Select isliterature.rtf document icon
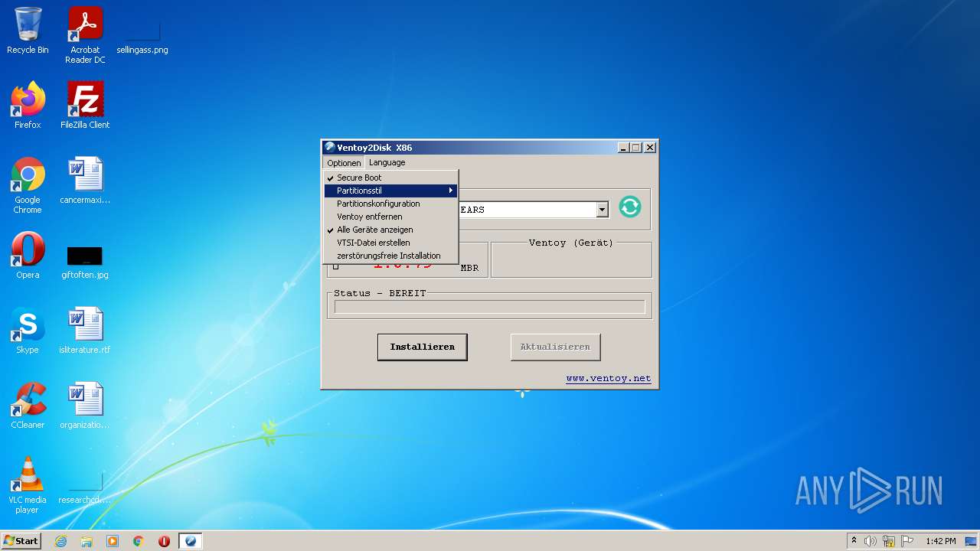Image resolution: width=980 pixels, height=551 pixels. coord(85,330)
